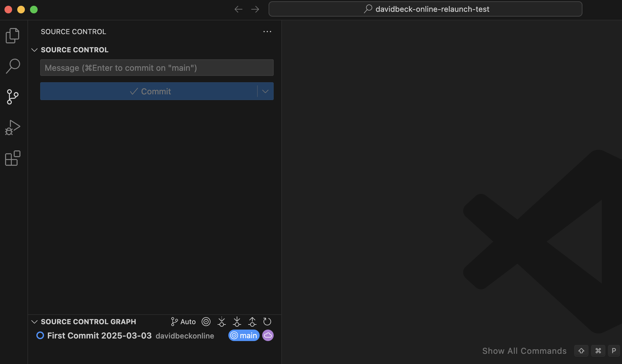This screenshot has width=622, height=364.
Task: Open the Source Control more actions menu
Action: (267, 31)
